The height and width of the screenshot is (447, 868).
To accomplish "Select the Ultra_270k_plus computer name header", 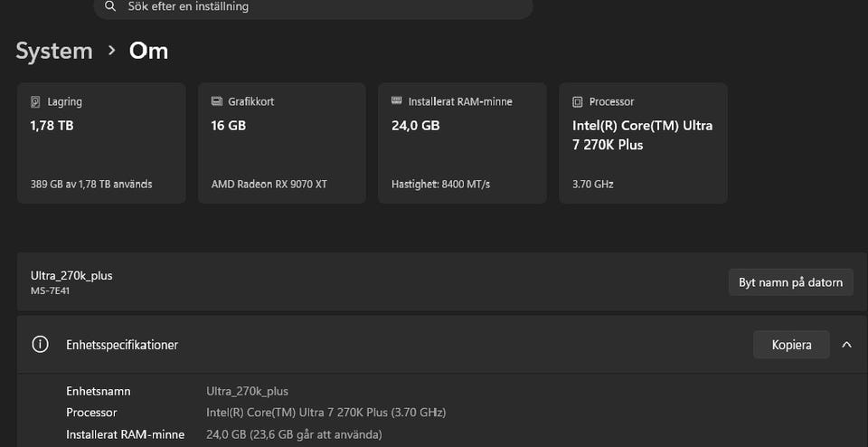I will (x=71, y=275).
